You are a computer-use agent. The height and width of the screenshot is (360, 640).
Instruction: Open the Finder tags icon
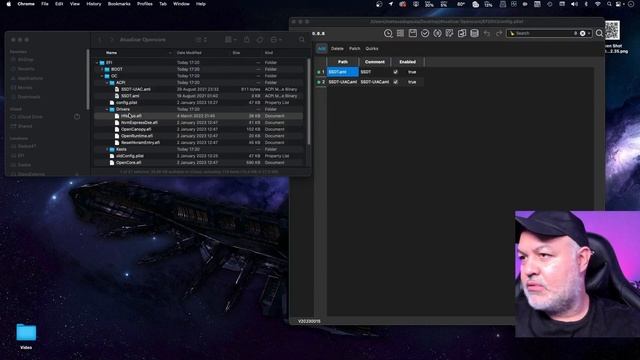[260, 40]
